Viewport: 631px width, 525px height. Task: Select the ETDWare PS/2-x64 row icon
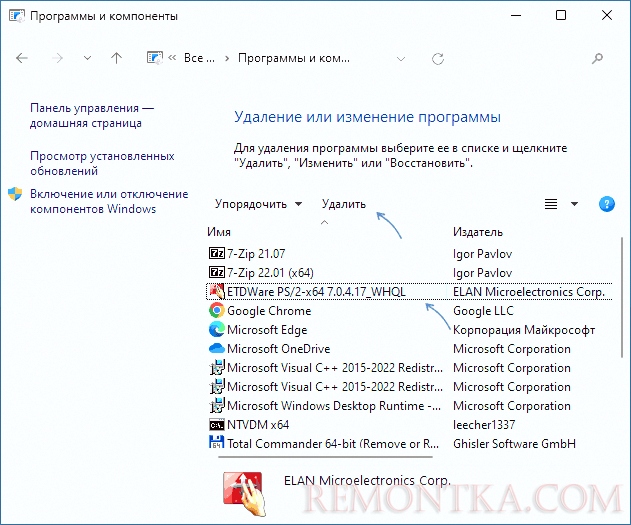(x=217, y=291)
